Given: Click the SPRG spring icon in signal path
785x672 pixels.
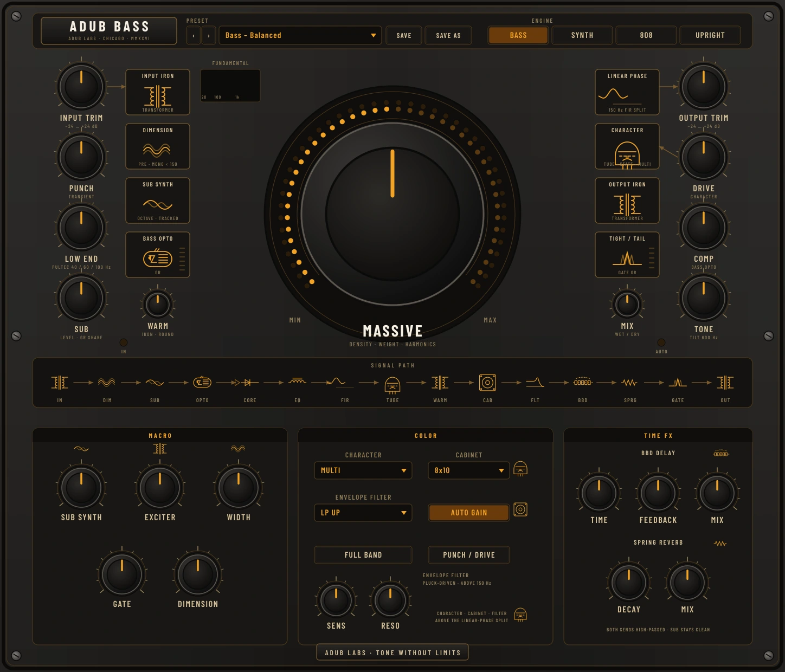Looking at the screenshot, I should (x=629, y=383).
